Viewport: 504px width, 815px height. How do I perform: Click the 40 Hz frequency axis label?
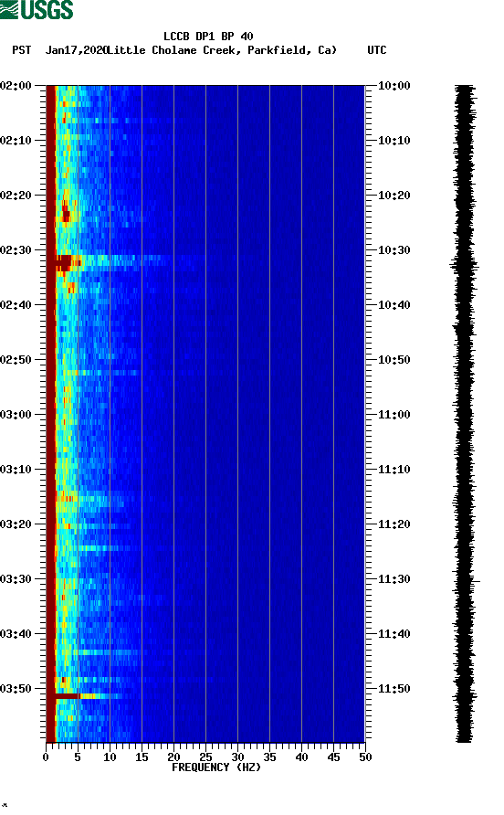(301, 757)
